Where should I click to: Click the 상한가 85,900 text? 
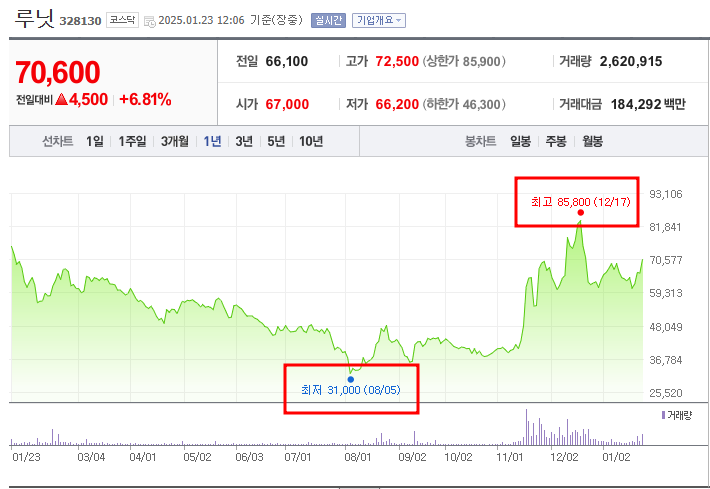click(464, 61)
